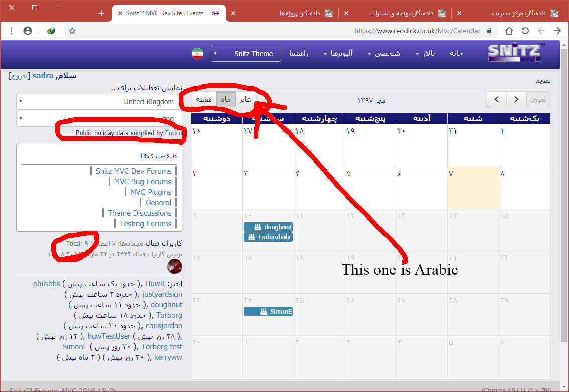569x392 pixels.
Task: Open the doughnut birthday event
Action: point(268,227)
